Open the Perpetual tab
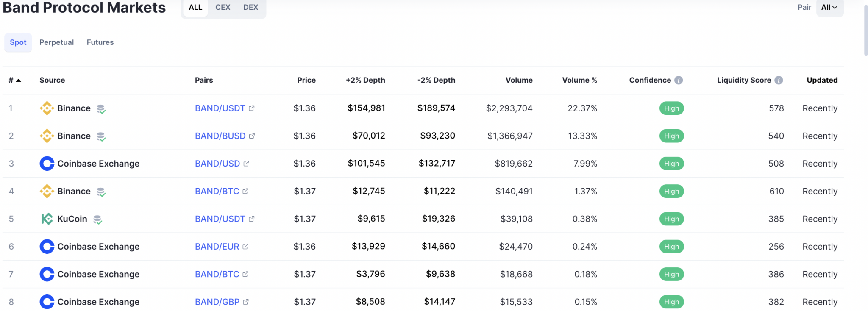Viewport: 868px width, 311px height. click(56, 42)
